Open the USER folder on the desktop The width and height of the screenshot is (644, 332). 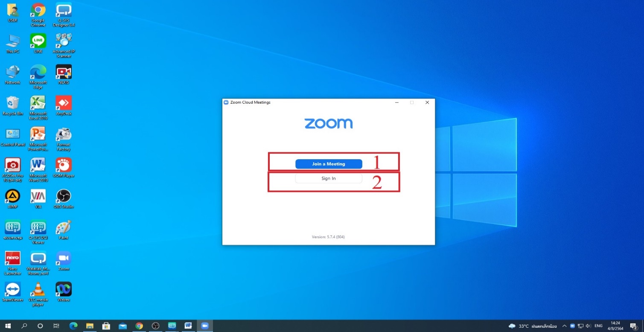[x=13, y=13]
